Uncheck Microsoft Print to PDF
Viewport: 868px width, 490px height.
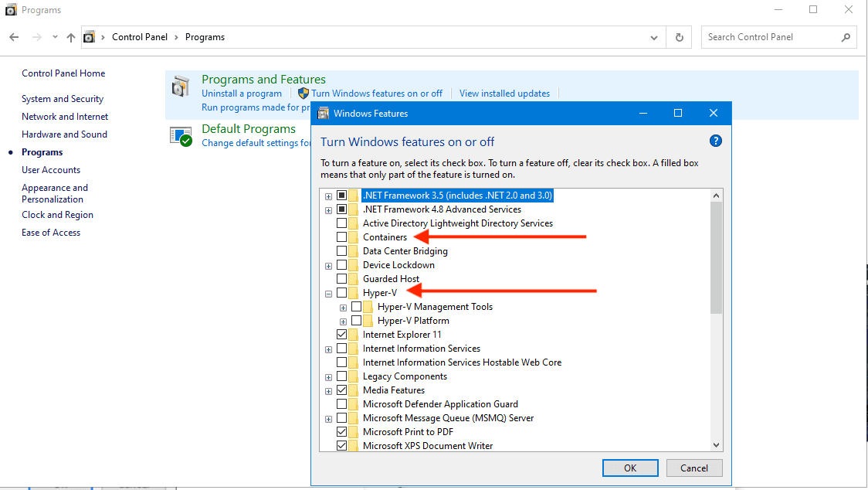click(341, 432)
